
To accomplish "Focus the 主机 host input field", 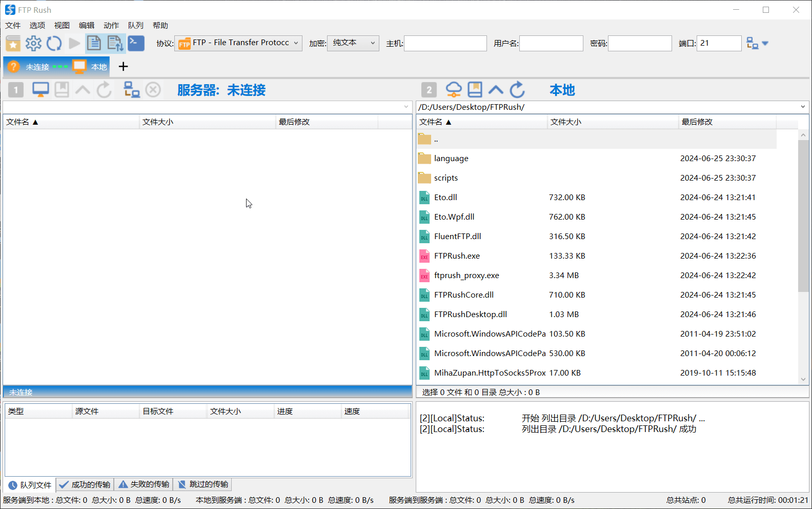I will click(x=445, y=43).
